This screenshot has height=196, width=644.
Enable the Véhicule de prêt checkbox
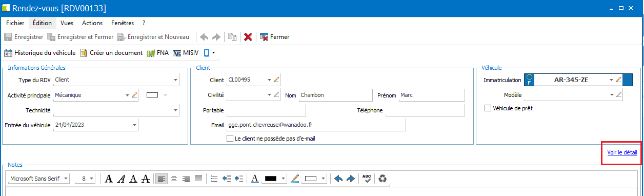pyautogui.click(x=488, y=108)
